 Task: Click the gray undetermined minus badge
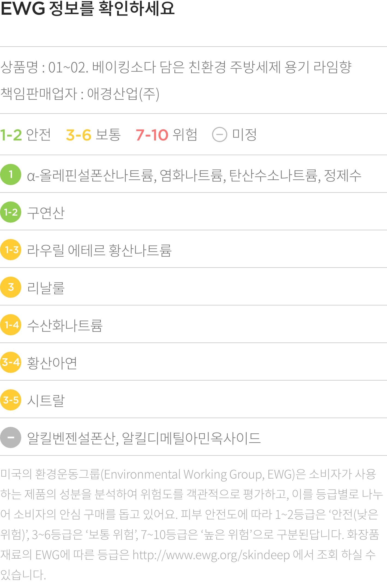[x=11, y=437]
